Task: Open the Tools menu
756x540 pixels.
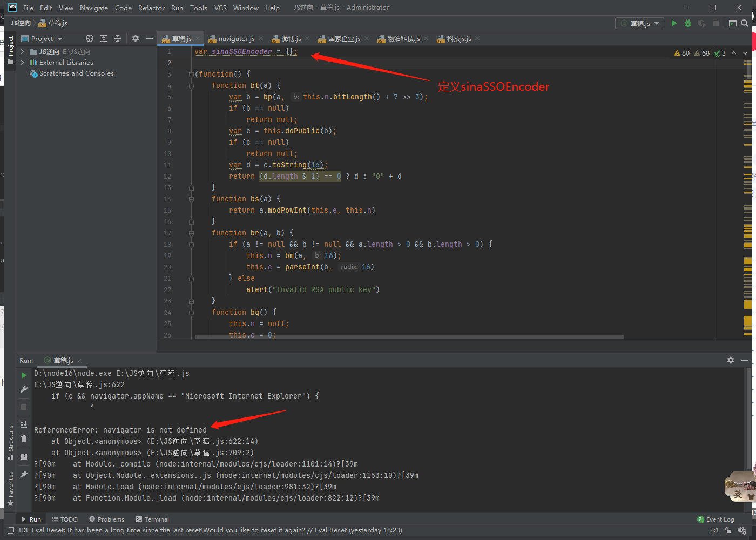Action: point(198,8)
